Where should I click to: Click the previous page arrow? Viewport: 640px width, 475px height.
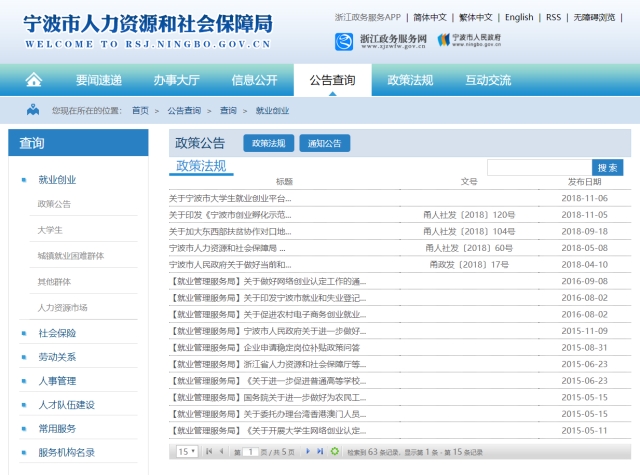(221, 452)
